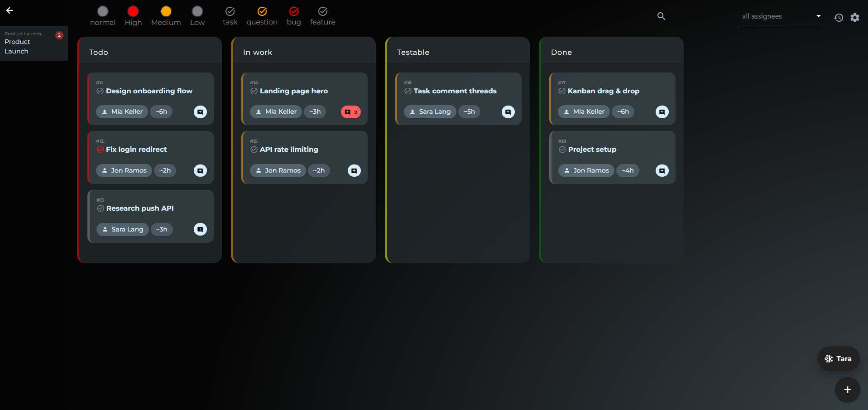The width and height of the screenshot is (868, 410).
Task: Click add button with plus icon
Action: click(x=848, y=390)
